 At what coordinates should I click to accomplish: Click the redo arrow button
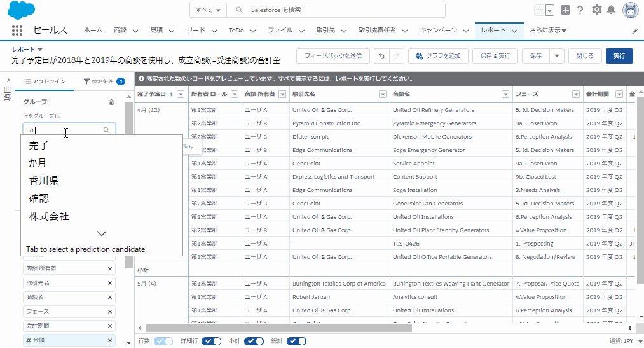coord(396,56)
